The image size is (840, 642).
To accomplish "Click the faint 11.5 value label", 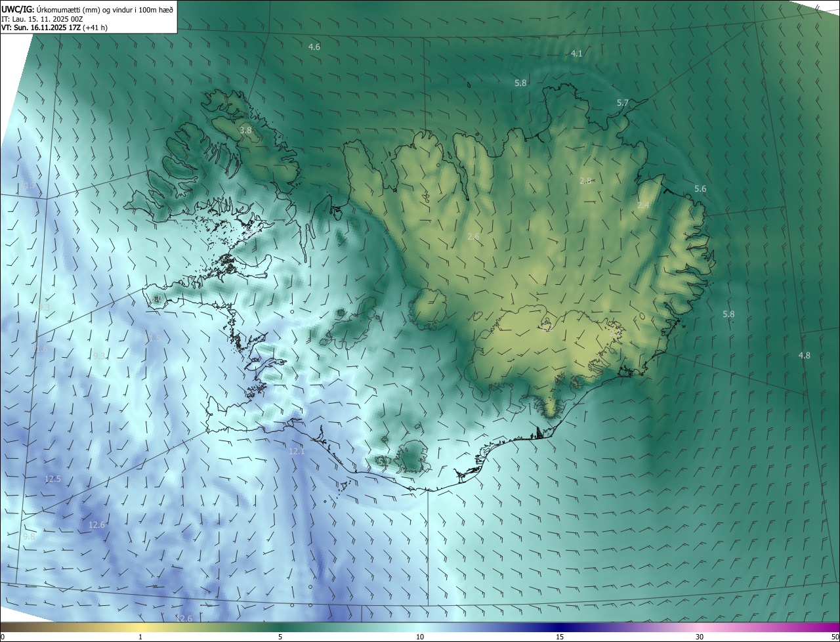I will pyautogui.click(x=152, y=338).
